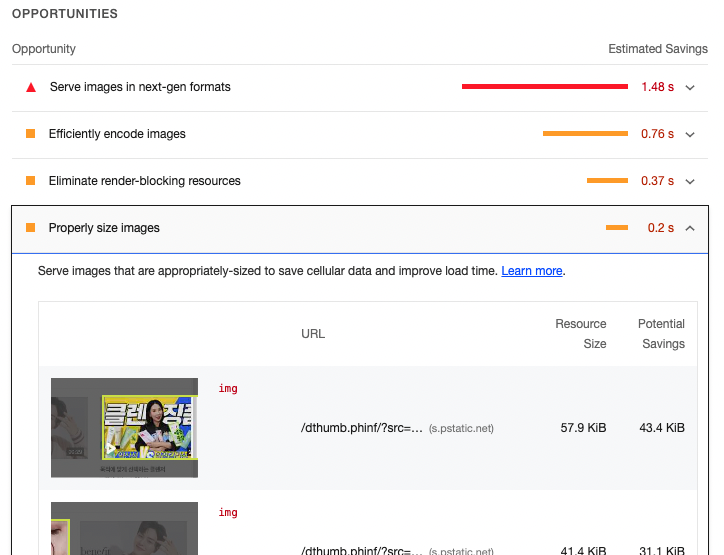The width and height of the screenshot is (724, 555).
Task: Click red triangle icon beside next-gen formats
Action: click(x=31, y=87)
